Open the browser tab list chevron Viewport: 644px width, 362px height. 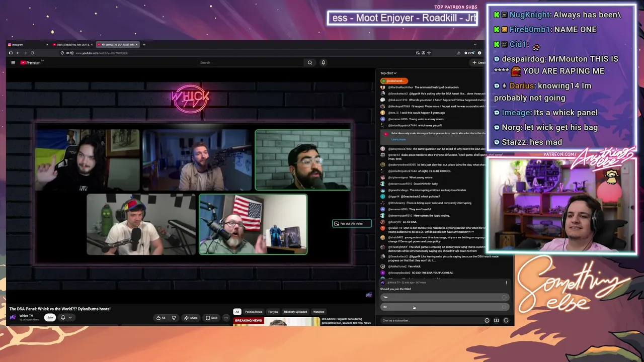(x=475, y=45)
